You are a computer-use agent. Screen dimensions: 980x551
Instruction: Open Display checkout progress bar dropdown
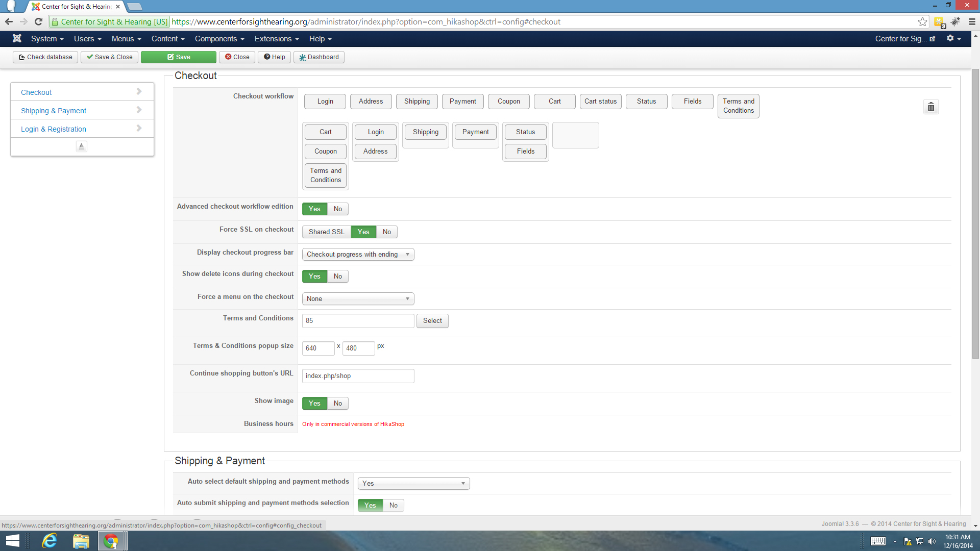click(x=358, y=255)
